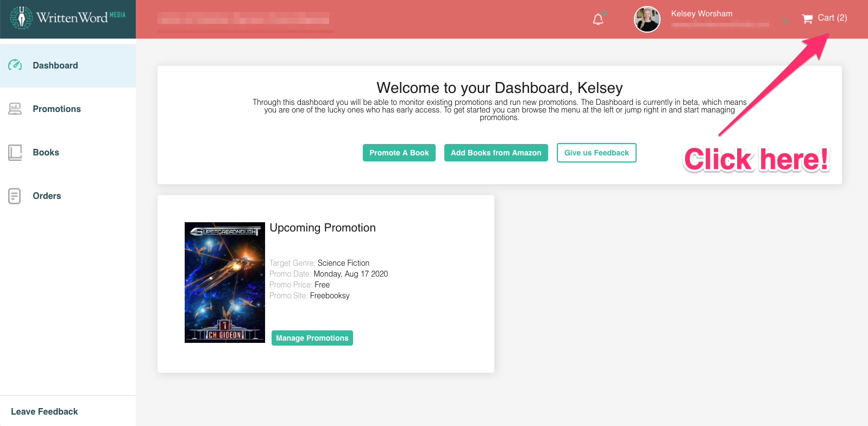The image size is (868, 426).
Task: Open Cart (2) link
Action: point(825,18)
